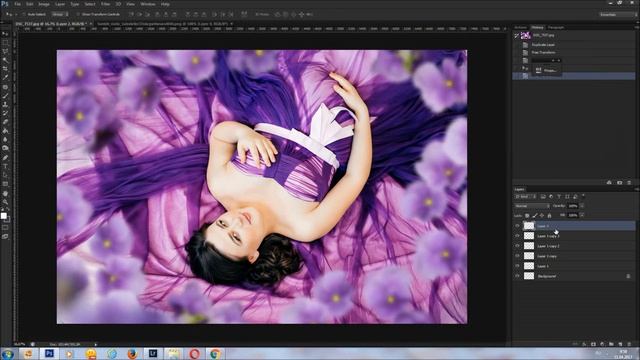Select the Eraser tool
Screen dimensions: 640x360
[x=5, y=122]
